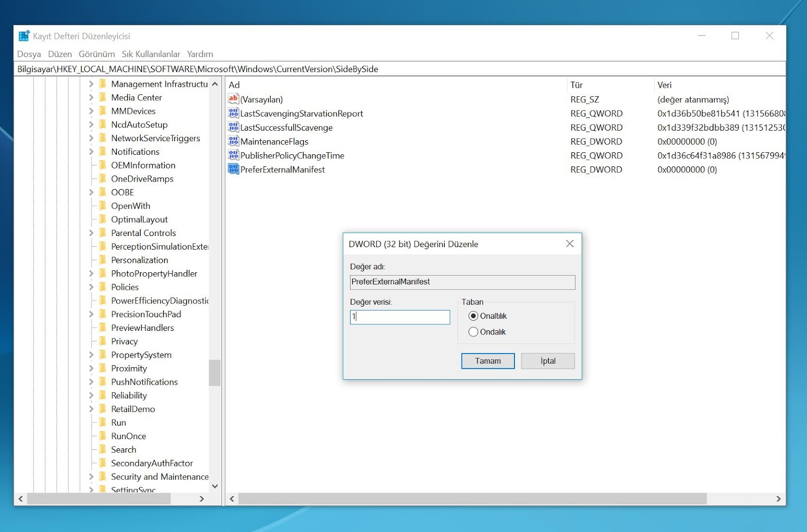Click the values pane horizontal scrollbar thumb
807x532 pixels.
coord(473,499)
